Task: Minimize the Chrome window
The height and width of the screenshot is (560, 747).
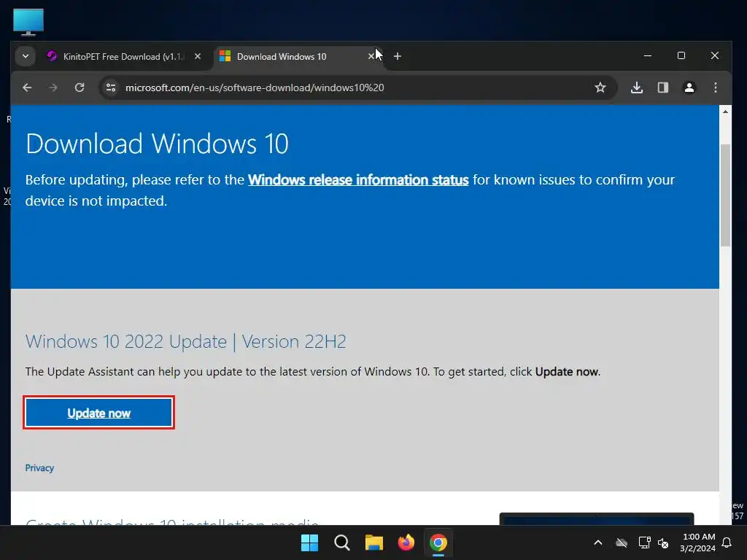Action: click(648, 55)
